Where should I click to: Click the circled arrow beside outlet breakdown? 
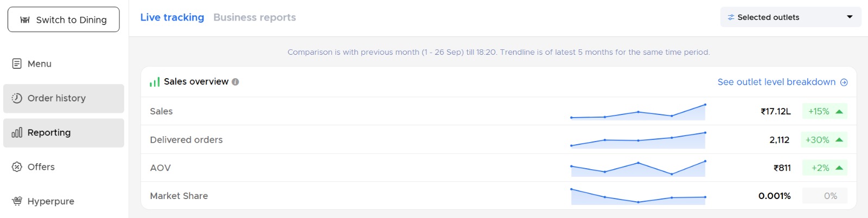click(x=844, y=82)
